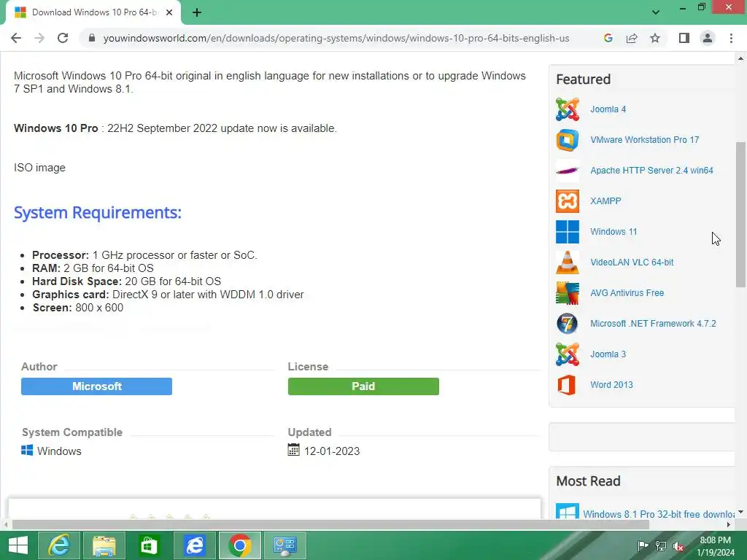Click the vertical scrollbar thumb
Image resolution: width=747 pixels, height=560 pixels.
[740, 214]
